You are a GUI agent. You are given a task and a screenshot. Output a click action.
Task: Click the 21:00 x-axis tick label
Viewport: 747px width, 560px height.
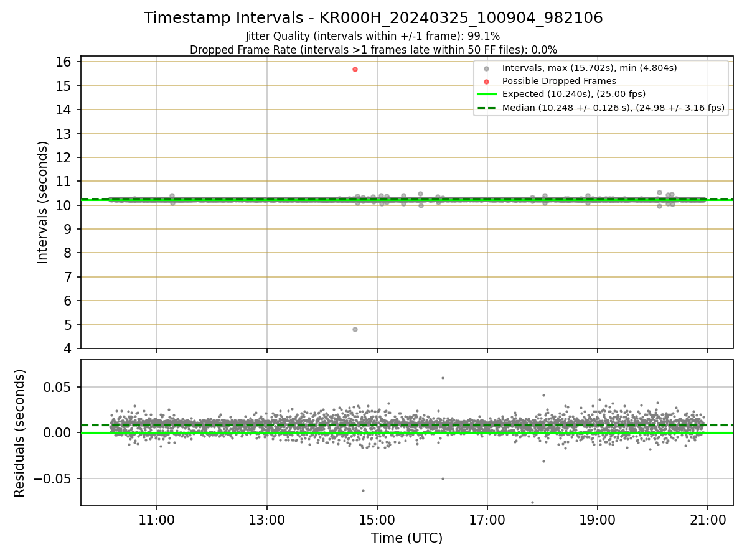pos(708,520)
